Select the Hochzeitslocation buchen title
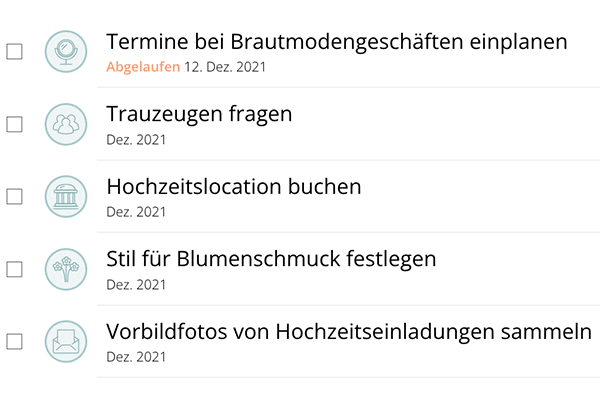 point(233,187)
